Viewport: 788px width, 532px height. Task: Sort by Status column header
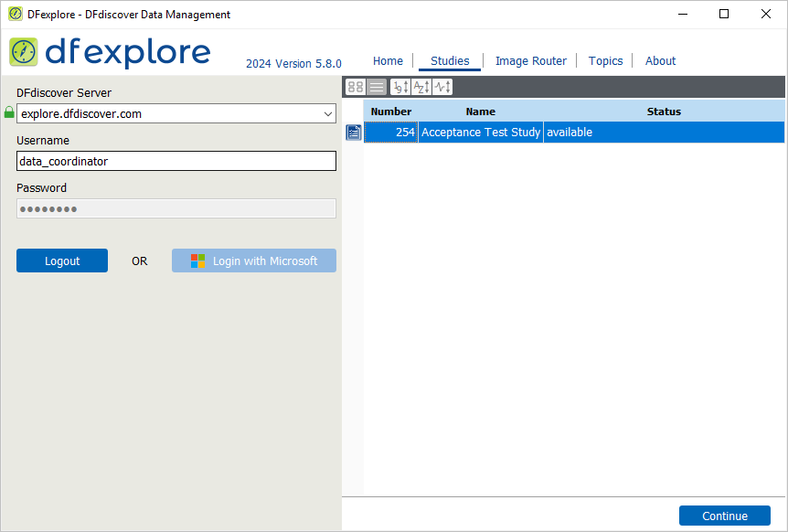point(664,112)
